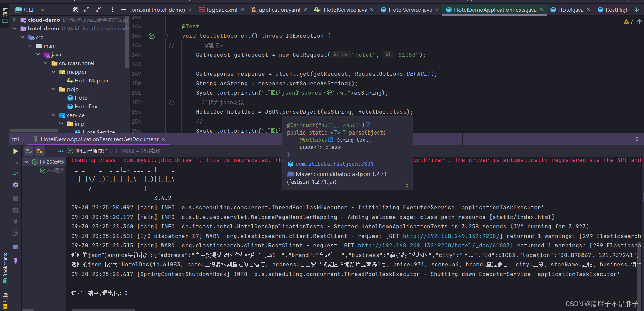Show hidden editor tabs dropdown arrow
This screenshot has height=311, width=644.
point(636,10)
